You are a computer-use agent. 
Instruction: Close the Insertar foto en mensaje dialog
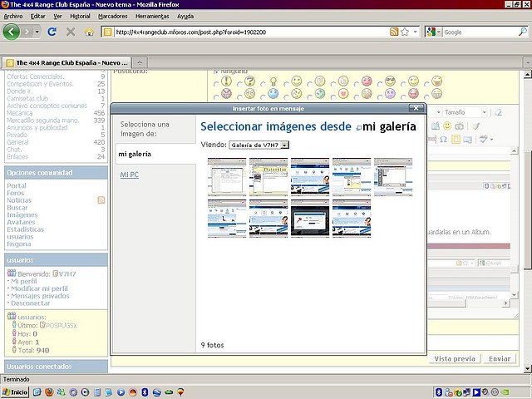pyautogui.click(x=416, y=108)
